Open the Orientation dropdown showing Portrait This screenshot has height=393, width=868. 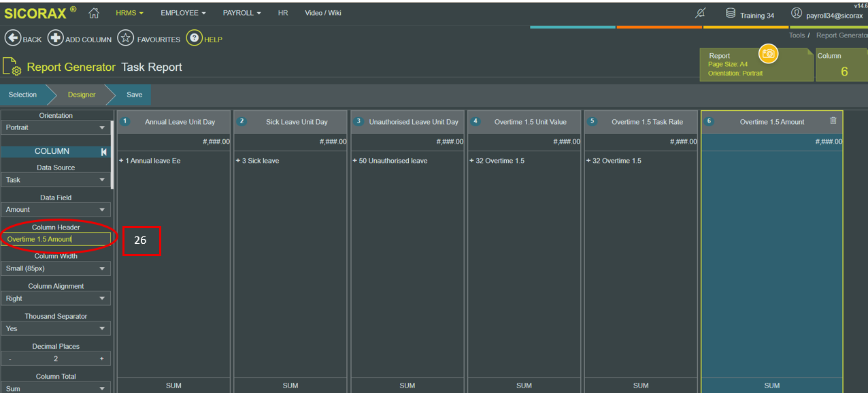coord(56,127)
